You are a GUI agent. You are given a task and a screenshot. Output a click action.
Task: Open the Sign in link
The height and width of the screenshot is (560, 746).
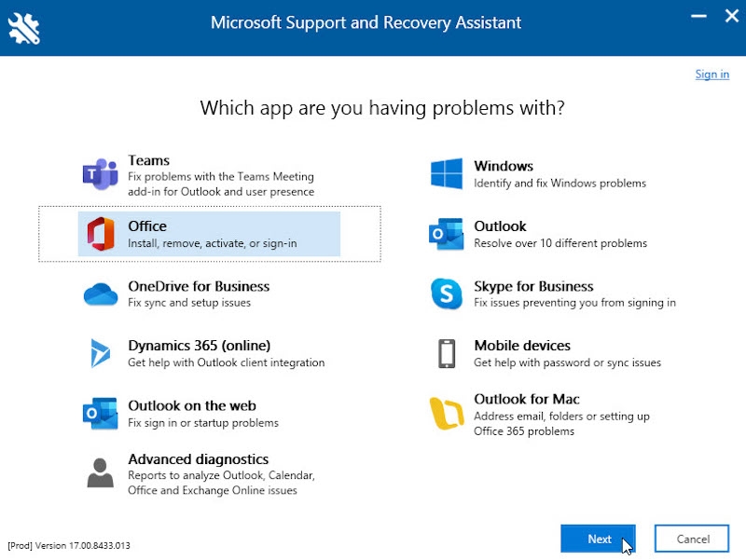pyautogui.click(x=711, y=75)
